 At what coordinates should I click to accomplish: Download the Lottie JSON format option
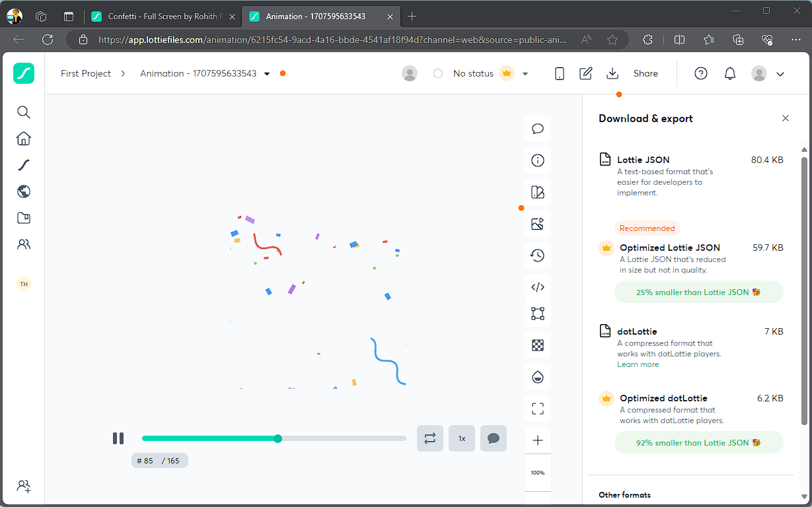[x=690, y=175]
